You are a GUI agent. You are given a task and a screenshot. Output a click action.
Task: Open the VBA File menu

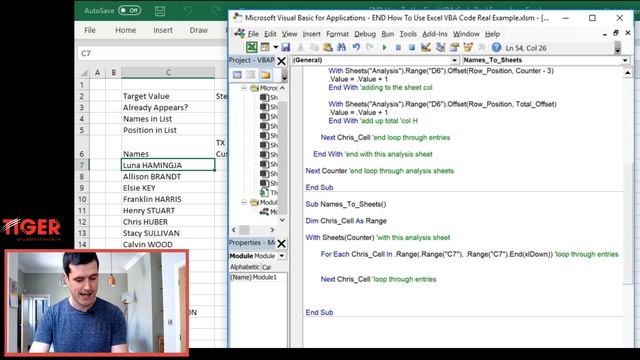(253, 34)
